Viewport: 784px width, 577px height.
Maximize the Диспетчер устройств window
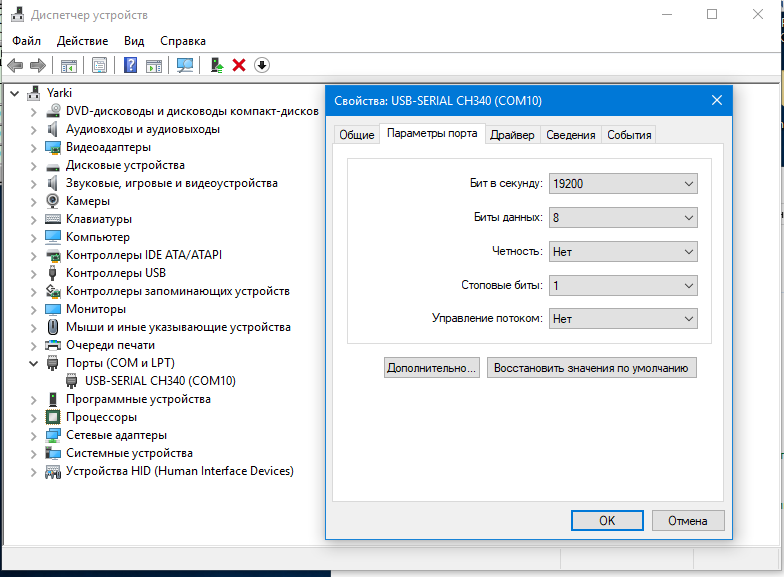point(712,14)
